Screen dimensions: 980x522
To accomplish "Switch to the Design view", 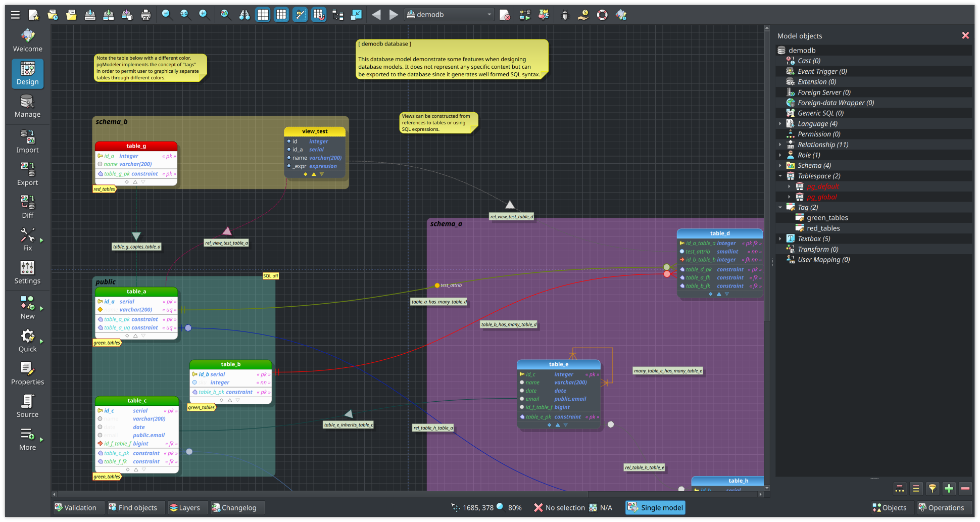I will 28,74.
